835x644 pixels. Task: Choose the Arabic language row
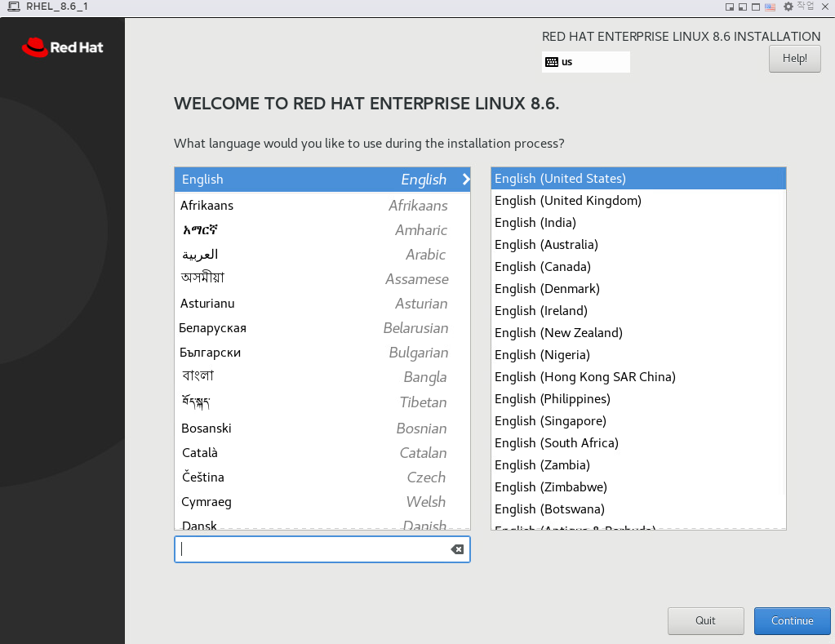click(322, 254)
